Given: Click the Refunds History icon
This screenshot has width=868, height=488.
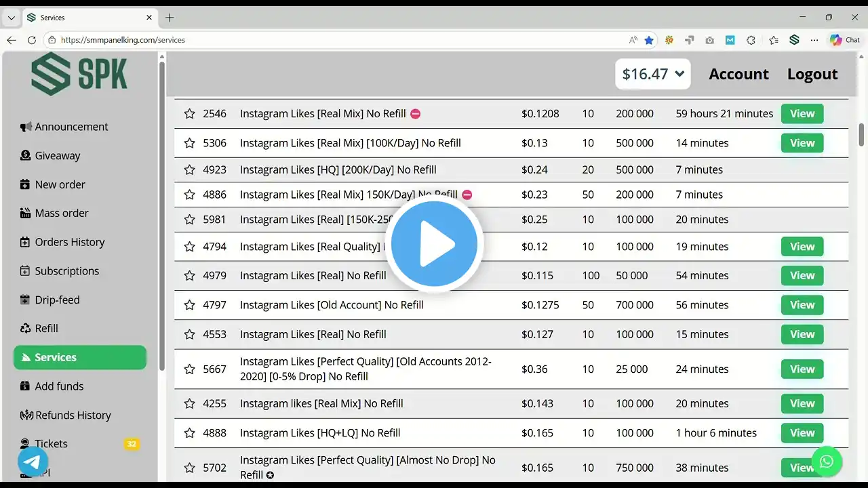Looking at the screenshot, I should [x=26, y=415].
